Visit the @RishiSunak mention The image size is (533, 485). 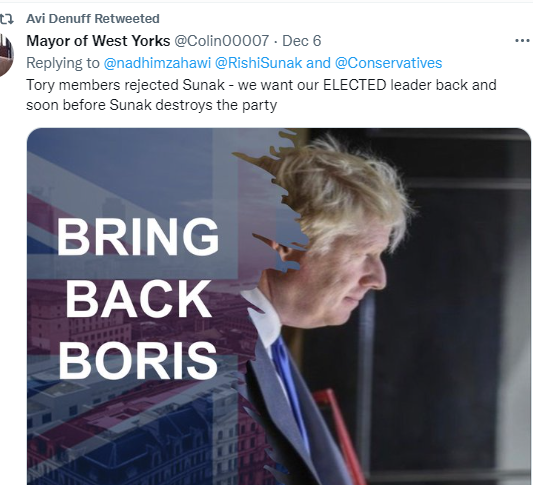tap(258, 63)
